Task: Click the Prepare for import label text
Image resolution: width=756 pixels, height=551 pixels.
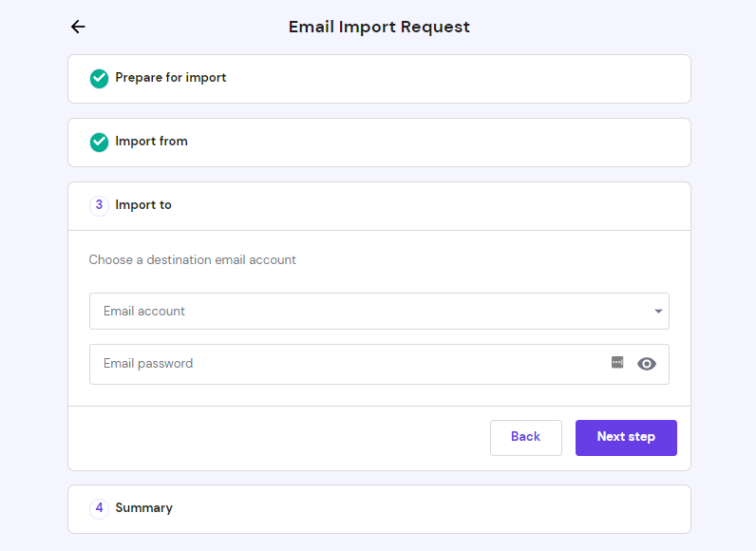Action: pyautogui.click(x=171, y=78)
